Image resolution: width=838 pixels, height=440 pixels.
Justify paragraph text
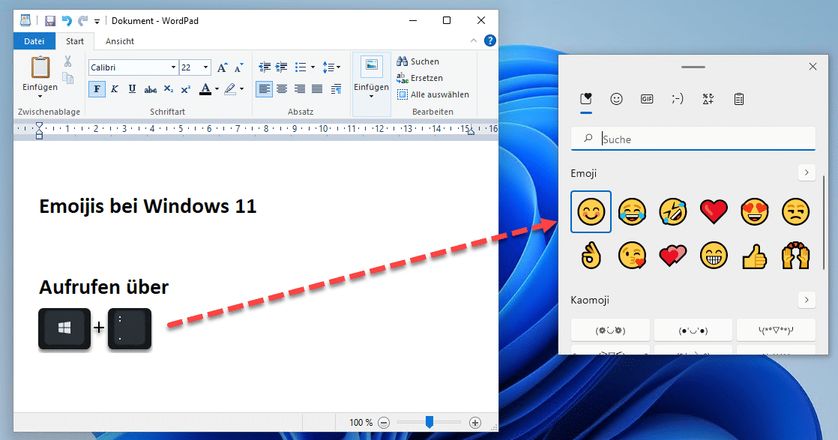click(317, 89)
